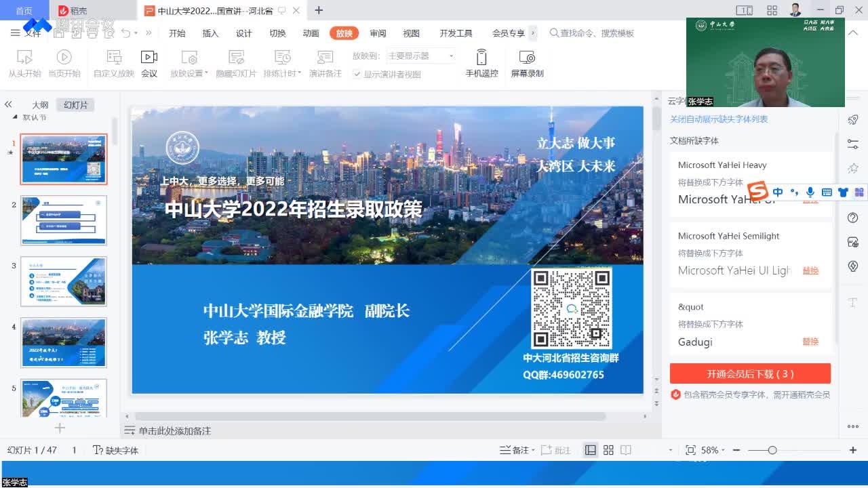Click the slide area vertical scrollbar
Viewport: 868px width, 488px height.
coord(656,119)
